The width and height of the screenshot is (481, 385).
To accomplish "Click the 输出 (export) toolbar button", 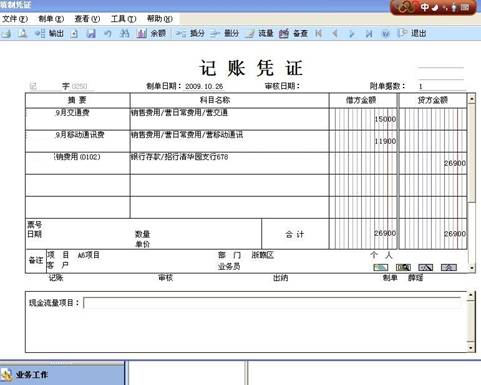I will pos(49,33).
